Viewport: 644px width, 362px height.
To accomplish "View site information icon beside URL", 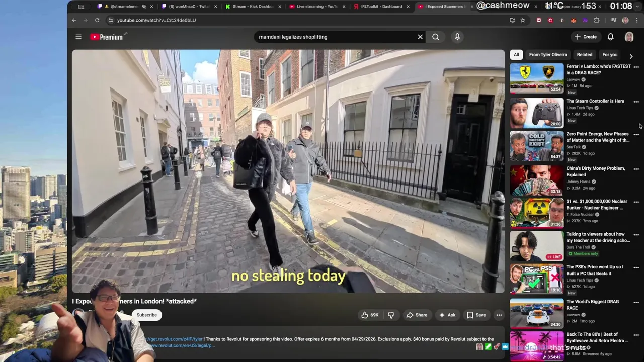I will (110, 20).
